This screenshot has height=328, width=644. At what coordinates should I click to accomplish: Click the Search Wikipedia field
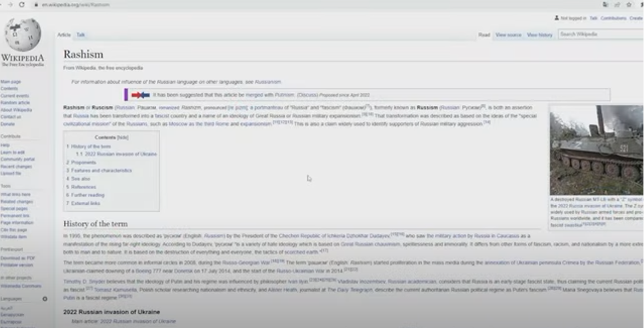point(600,34)
